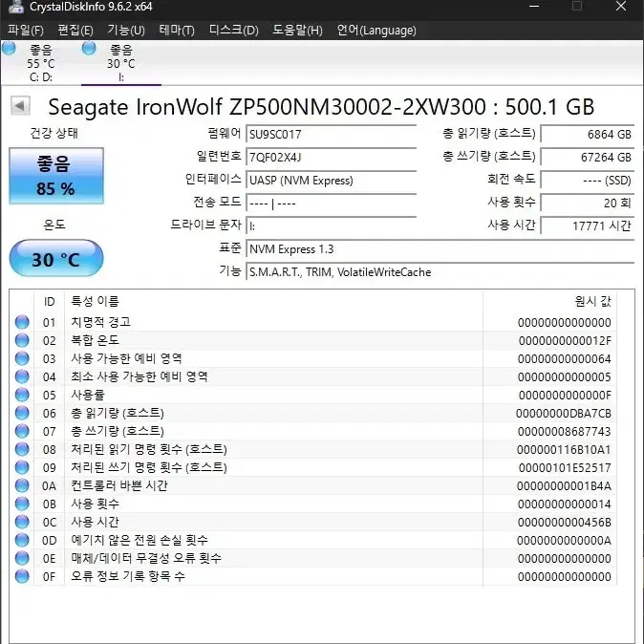Click the 좋음 85 % health status button
Viewport: 644px width, 644px height.
[x=56, y=176]
